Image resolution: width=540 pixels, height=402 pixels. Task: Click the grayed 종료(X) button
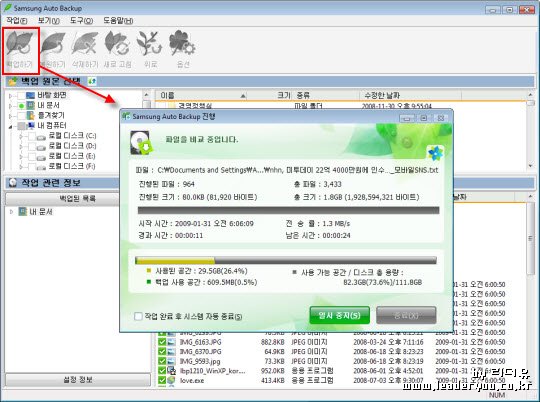coord(406,315)
